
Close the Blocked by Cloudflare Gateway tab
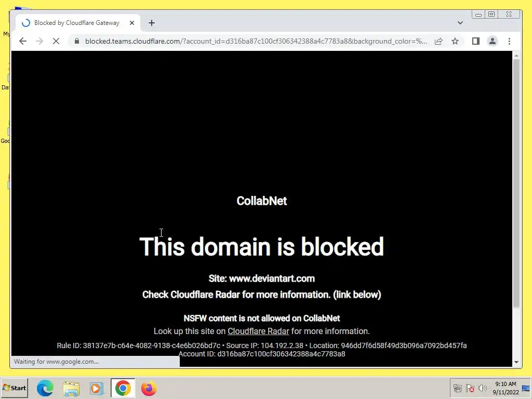click(x=132, y=23)
